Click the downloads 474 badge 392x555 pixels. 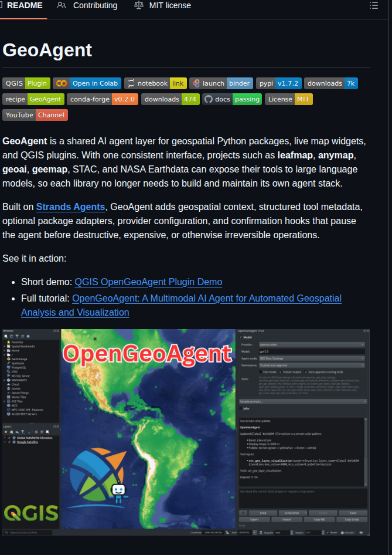click(x=171, y=99)
